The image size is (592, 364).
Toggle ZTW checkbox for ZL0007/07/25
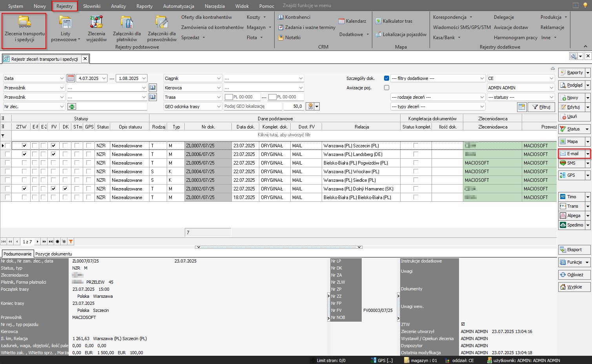(x=24, y=146)
